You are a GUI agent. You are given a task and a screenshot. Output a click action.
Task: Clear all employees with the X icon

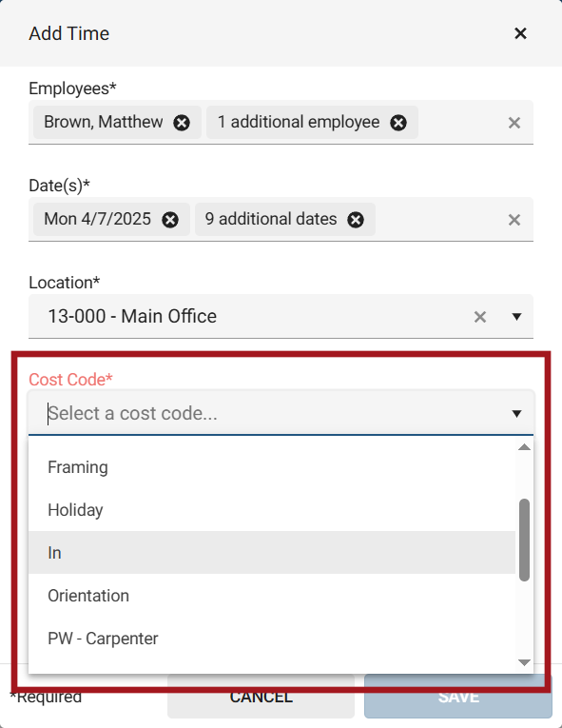coord(514,123)
